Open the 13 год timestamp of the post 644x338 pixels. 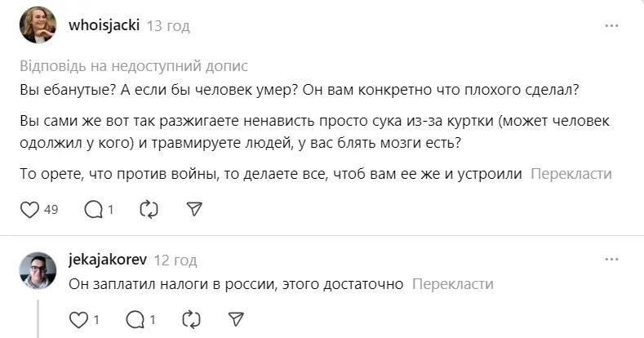(x=168, y=26)
